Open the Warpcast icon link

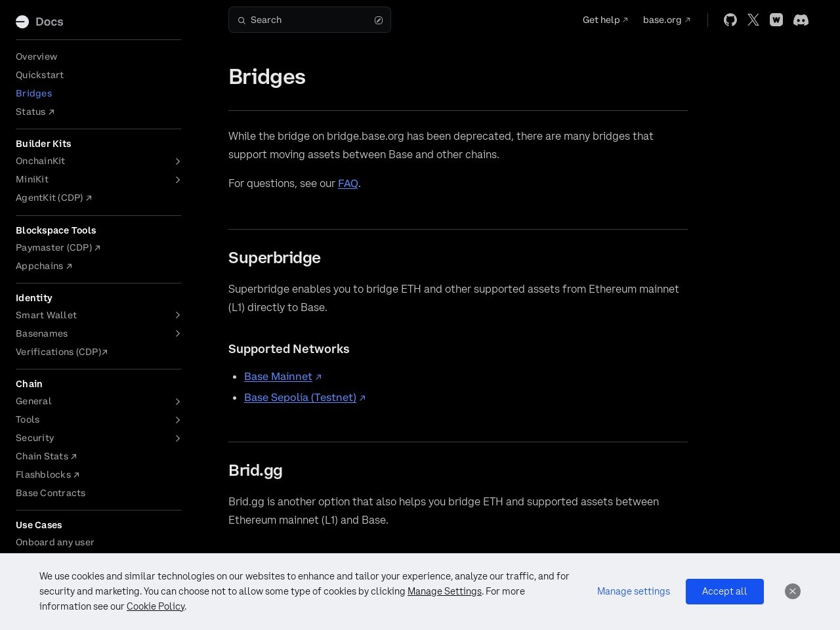(776, 20)
